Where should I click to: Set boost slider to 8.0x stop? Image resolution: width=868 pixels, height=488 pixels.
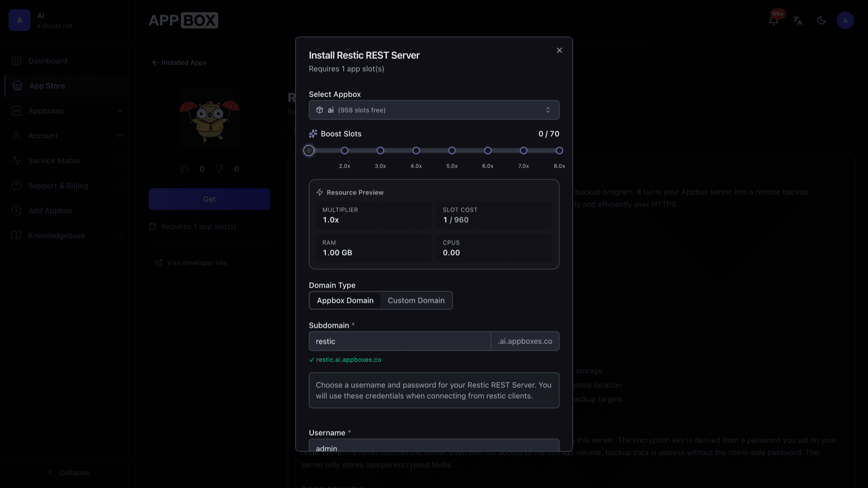tap(559, 151)
